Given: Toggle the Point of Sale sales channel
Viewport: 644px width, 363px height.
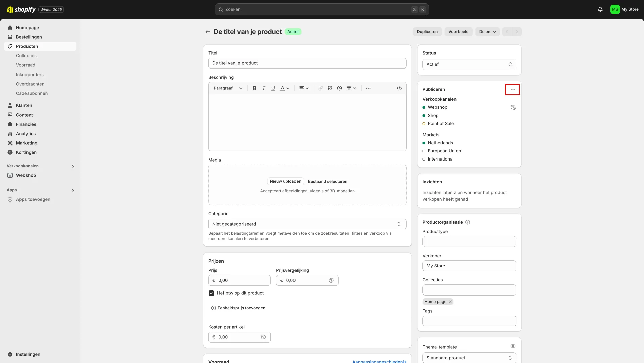Looking at the screenshot, I should coord(424,124).
